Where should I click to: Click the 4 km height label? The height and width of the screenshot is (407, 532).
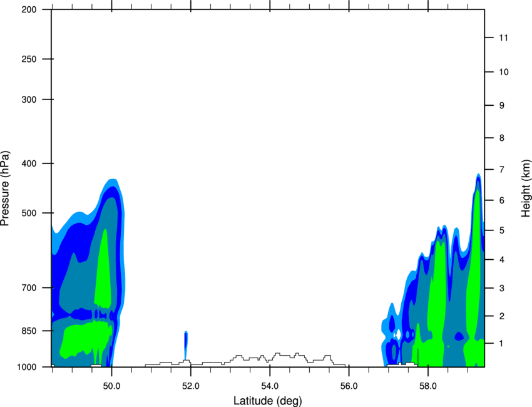502,260
